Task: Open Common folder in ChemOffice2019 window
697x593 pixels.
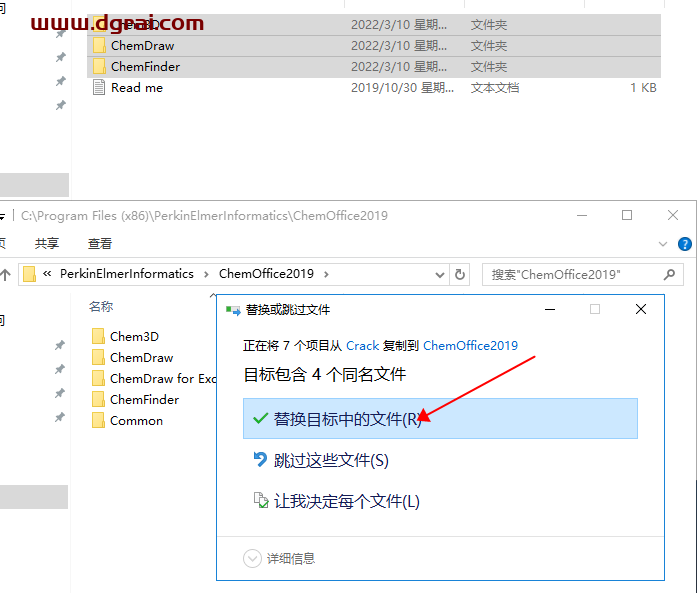Action: tap(136, 421)
